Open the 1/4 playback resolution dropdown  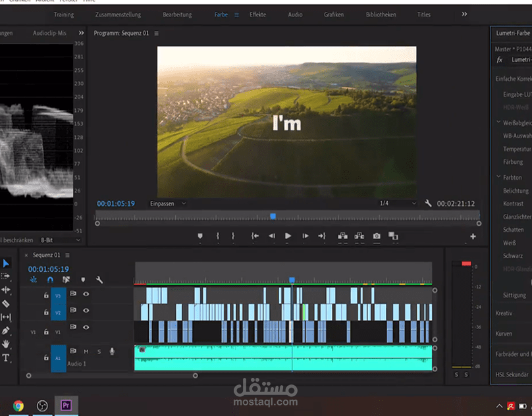coord(398,203)
